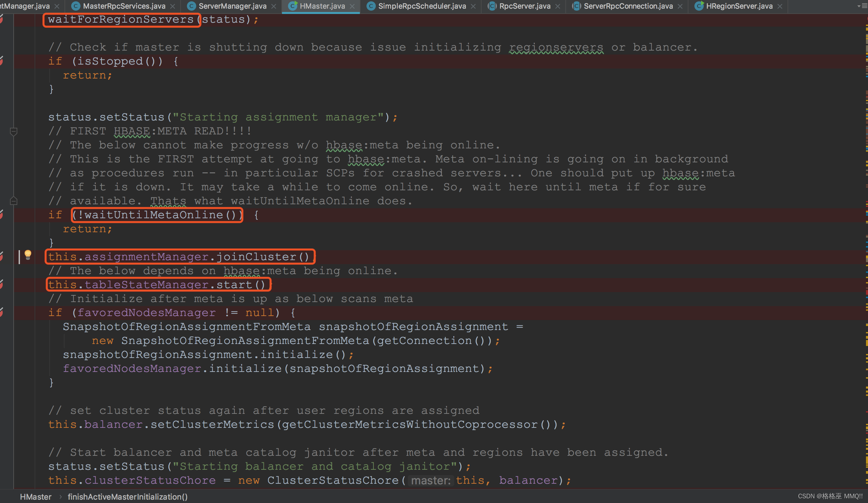Close the MasterRpcServices.java tab
The width and height of the screenshot is (868, 503).
[x=173, y=6]
